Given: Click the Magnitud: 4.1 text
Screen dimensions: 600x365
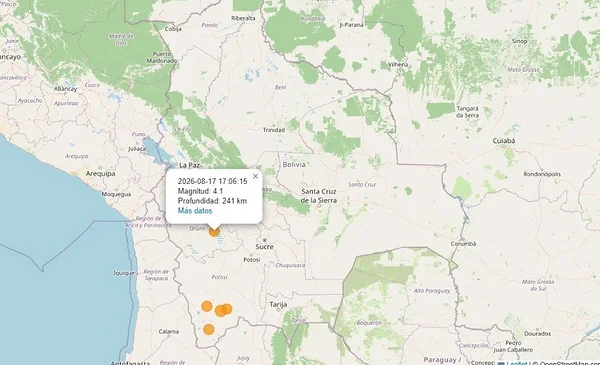Looking at the screenshot, I should click(x=200, y=191).
